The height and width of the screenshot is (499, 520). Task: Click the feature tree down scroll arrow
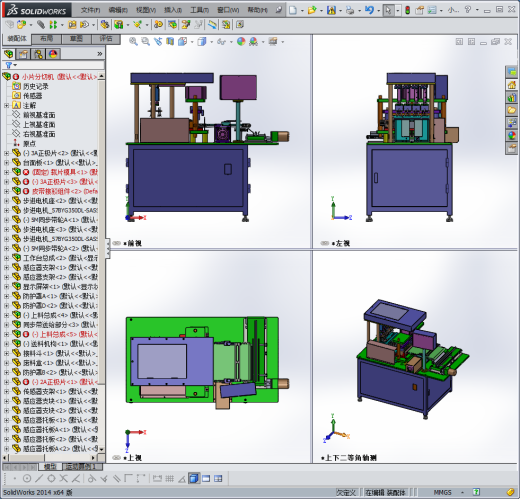[x=101, y=449]
